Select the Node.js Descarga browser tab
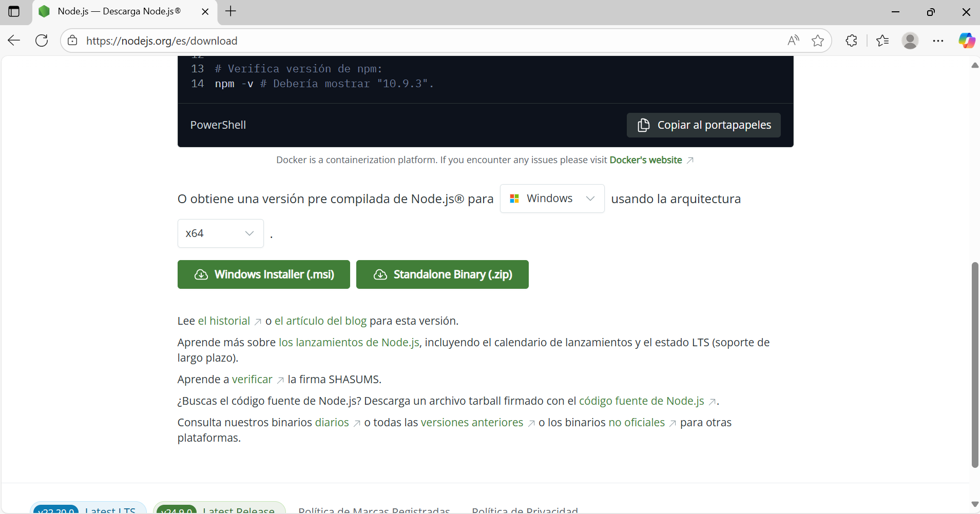The height and width of the screenshot is (514, 980). [118, 11]
